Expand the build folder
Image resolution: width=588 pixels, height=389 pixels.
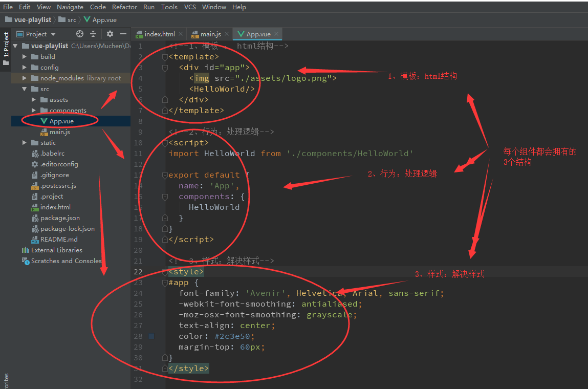[x=24, y=56]
